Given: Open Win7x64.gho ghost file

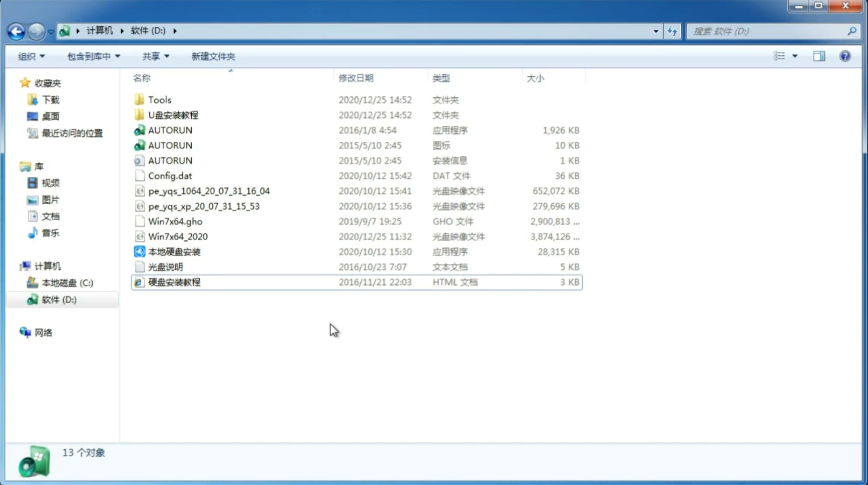Looking at the screenshot, I should [175, 221].
